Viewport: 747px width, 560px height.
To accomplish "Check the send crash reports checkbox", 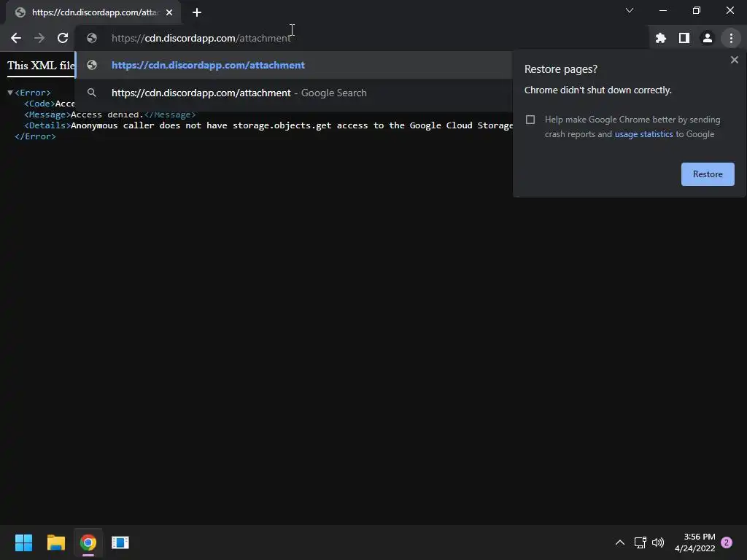I will [530, 120].
